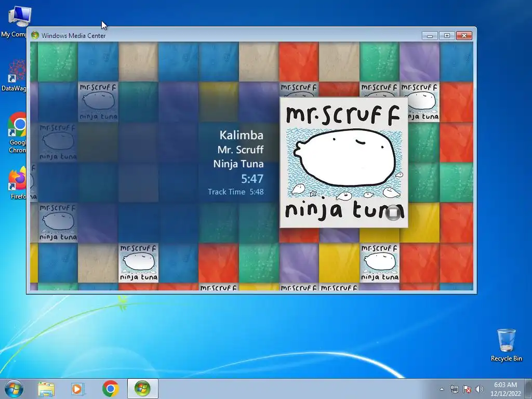532x399 pixels.
Task: Click the network status tray icon
Action: point(454,389)
